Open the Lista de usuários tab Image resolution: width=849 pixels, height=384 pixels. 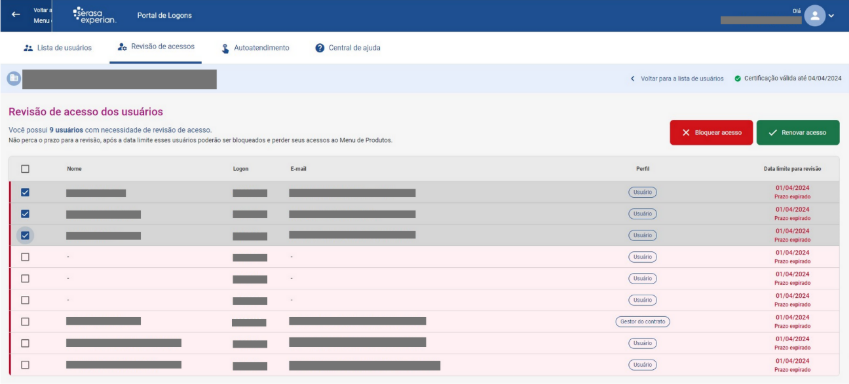click(58, 48)
